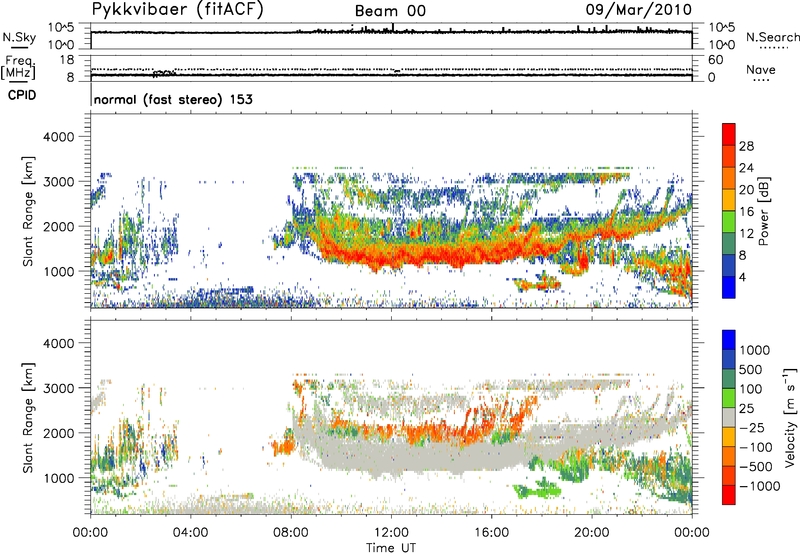Click the 20:00 time tick label
This screenshot has height=554, width=800.
point(591,533)
